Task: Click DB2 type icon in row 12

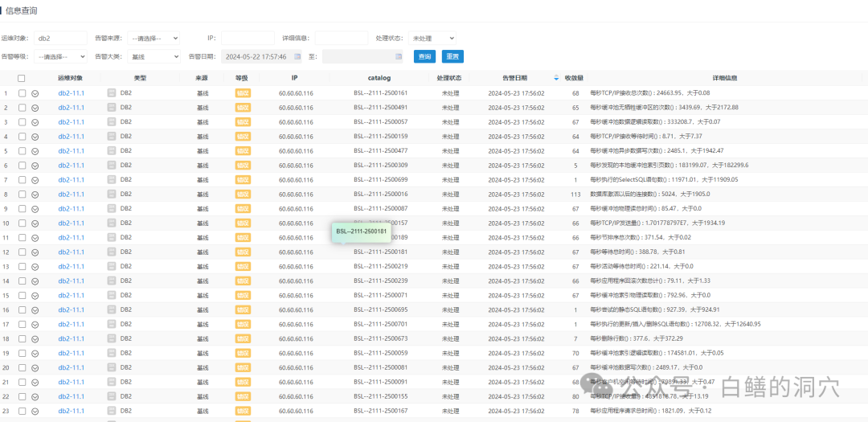Action: pos(111,252)
